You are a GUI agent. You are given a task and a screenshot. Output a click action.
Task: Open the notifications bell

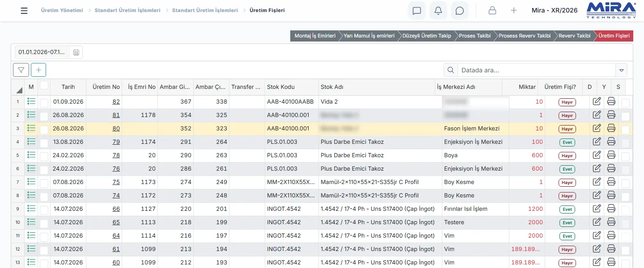[x=438, y=11]
